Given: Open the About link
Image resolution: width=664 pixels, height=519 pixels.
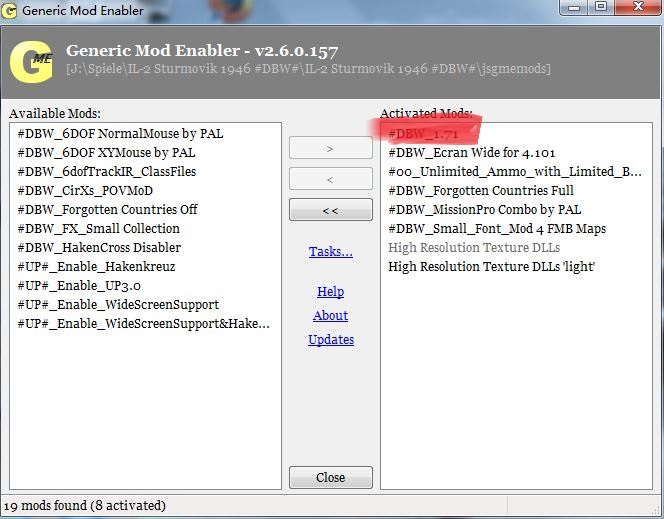Looking at the screenshot, I should point(331,315).
